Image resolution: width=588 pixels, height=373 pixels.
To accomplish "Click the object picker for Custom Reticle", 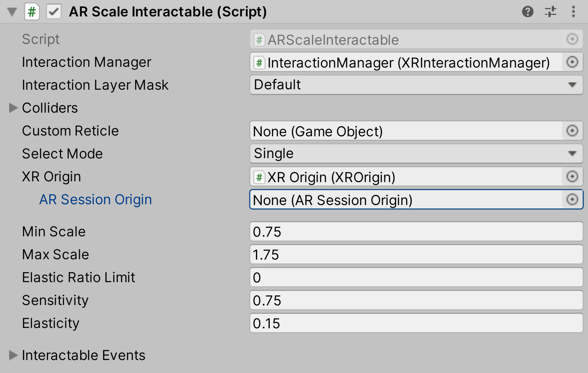I will tap(572, 131).
